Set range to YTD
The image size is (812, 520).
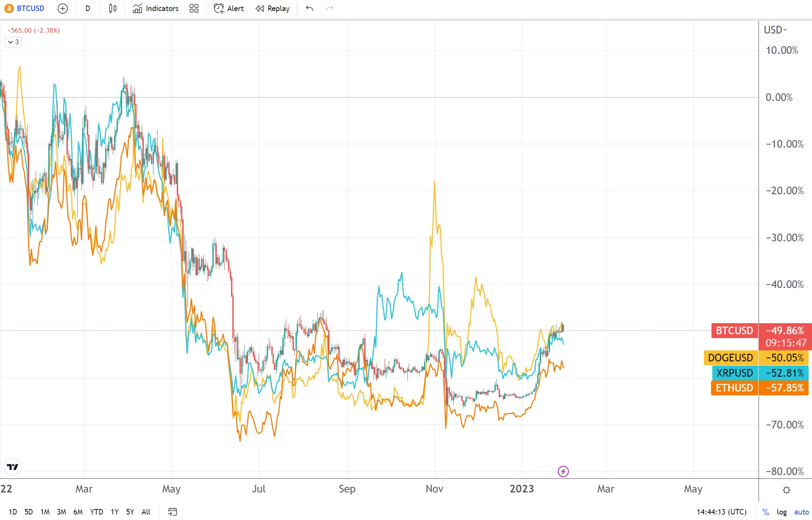pyautogui.click(x=96, y=512)
